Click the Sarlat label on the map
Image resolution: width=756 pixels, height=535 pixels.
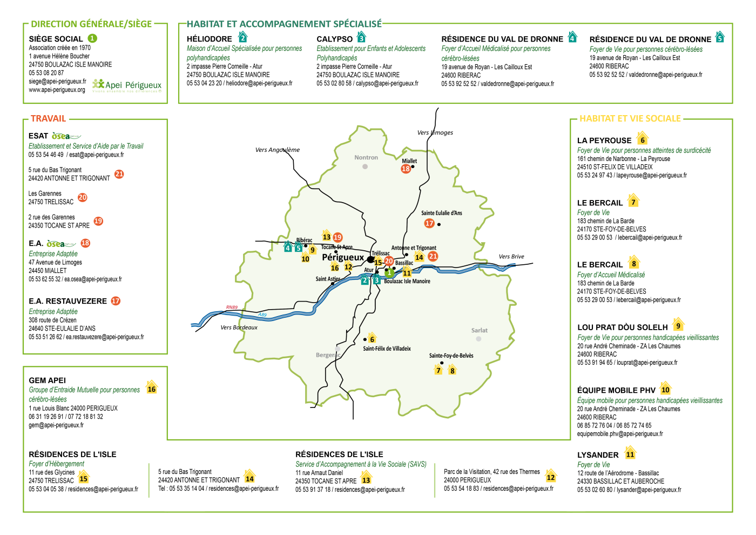pyautogui.click(x=479, y=330)
